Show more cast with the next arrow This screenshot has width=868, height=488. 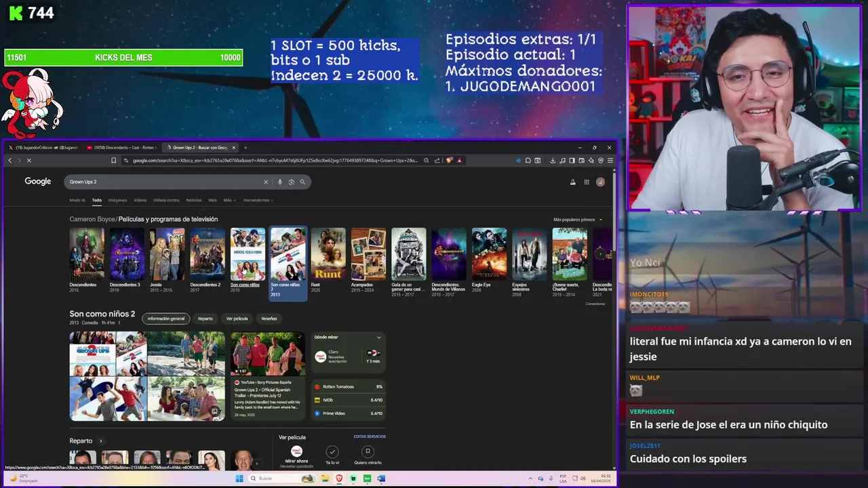(x=256, y=464)
